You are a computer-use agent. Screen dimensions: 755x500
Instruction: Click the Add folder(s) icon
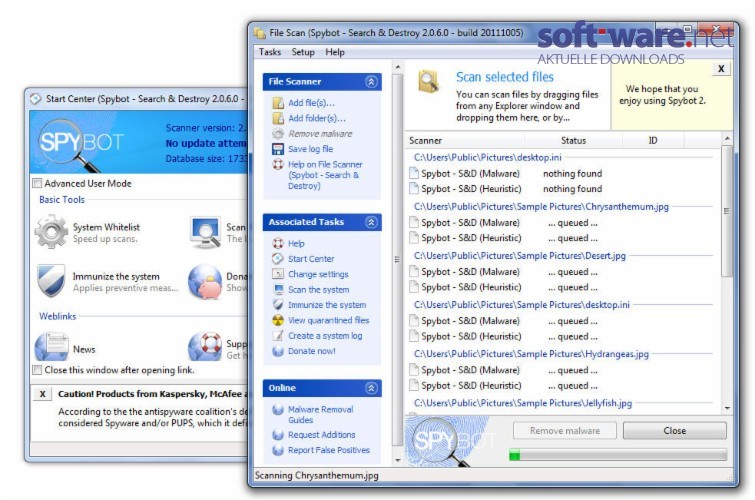(278, 118)
